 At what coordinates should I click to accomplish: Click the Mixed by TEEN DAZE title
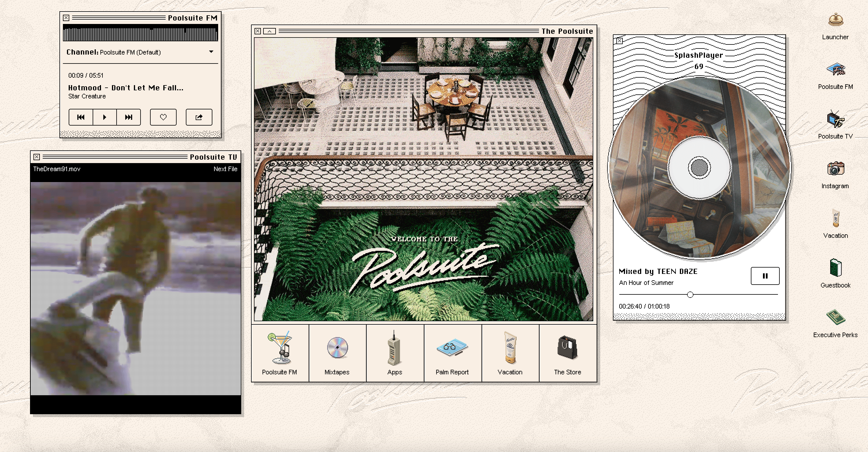pos(658,272)
